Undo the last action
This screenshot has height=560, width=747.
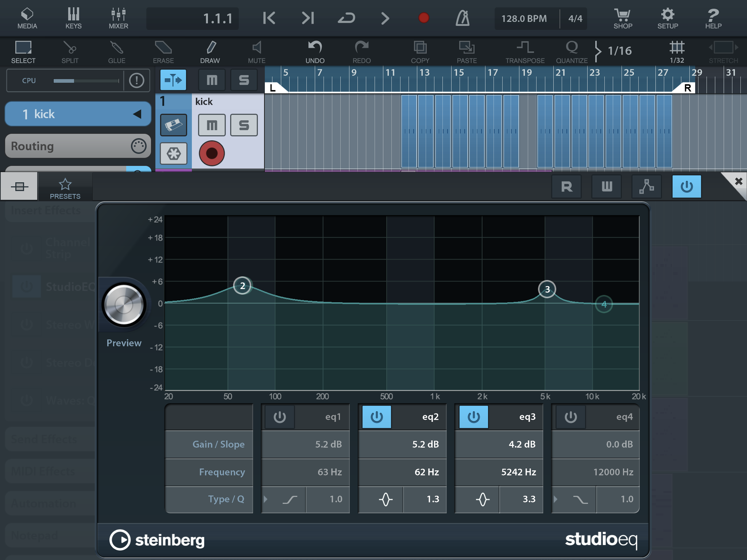coord(315,52)
